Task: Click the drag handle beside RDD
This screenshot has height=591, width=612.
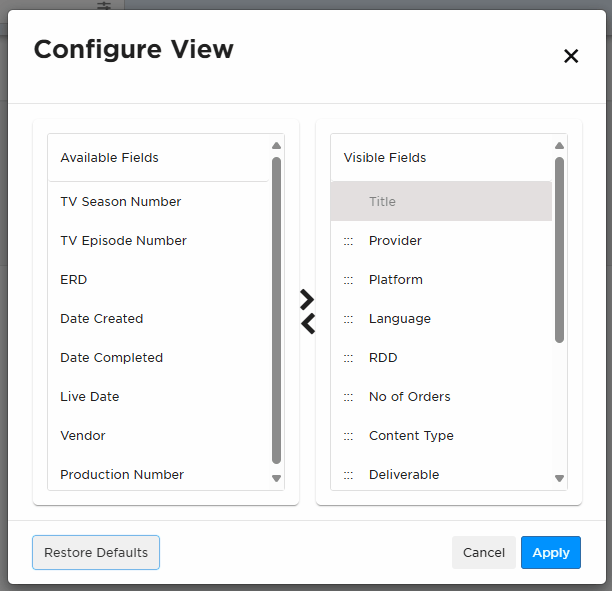Action: click(x=348, y=358)
